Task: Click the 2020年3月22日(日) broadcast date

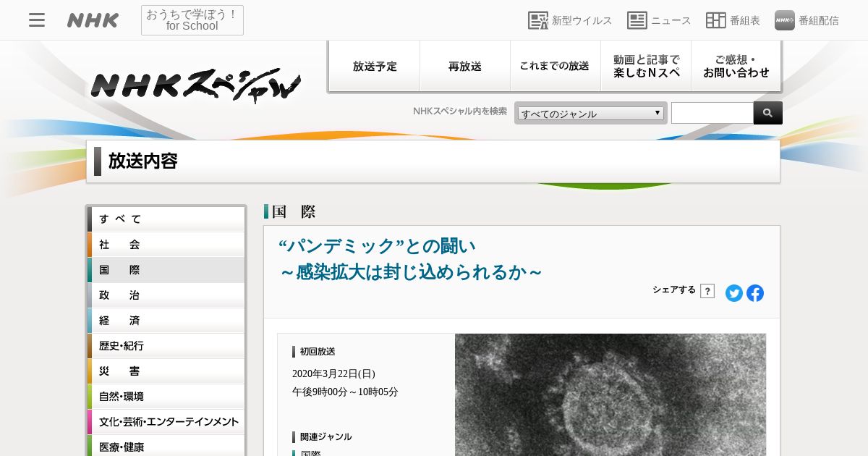Action: 333,373
